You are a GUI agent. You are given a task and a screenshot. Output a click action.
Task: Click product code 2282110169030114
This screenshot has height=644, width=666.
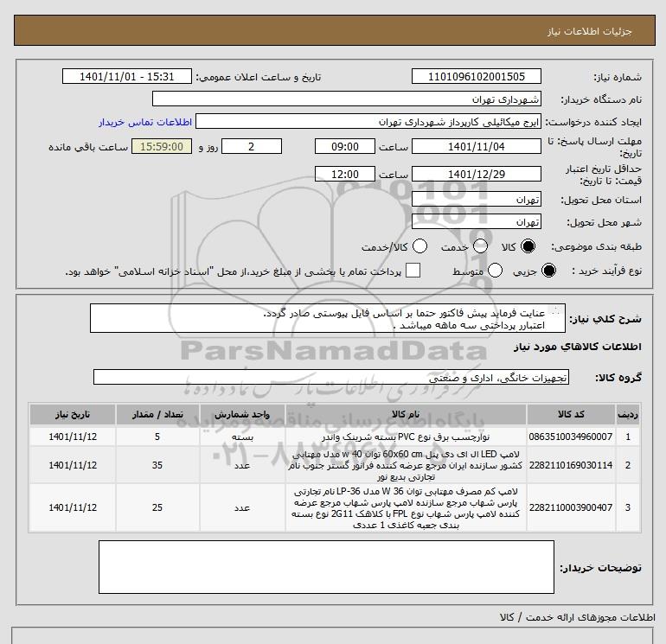(x=571, y=465)
